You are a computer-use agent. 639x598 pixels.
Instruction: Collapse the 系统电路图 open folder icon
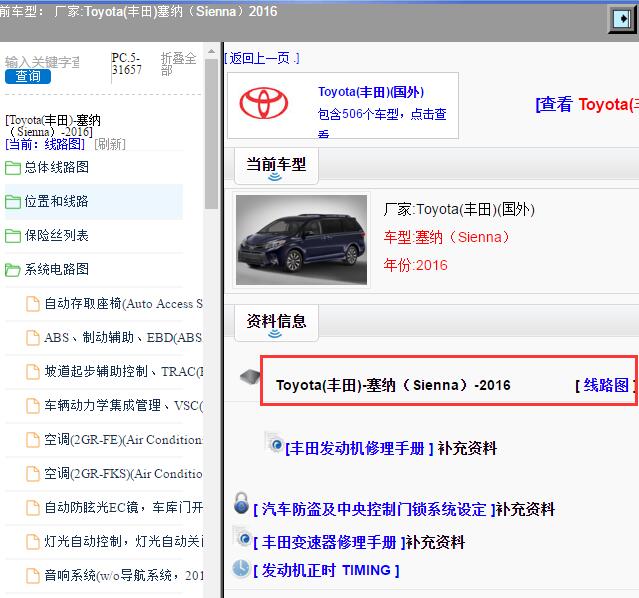point(13,269)
